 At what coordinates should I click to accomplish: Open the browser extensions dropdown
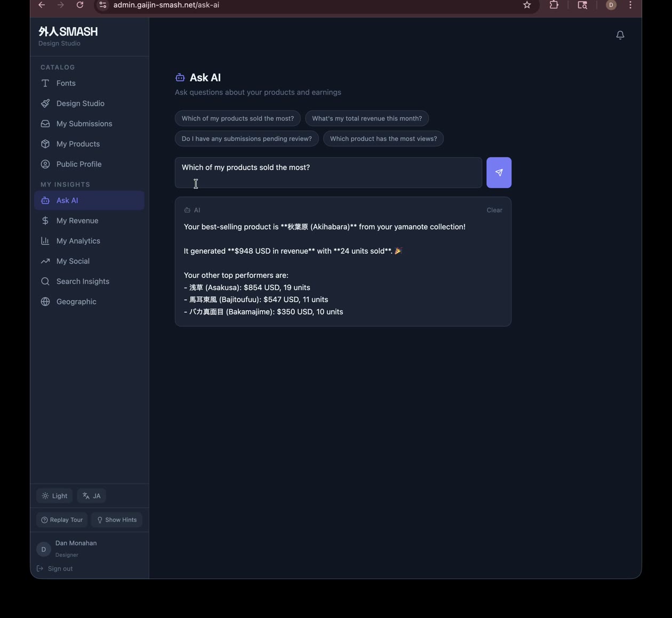[554, 5]
